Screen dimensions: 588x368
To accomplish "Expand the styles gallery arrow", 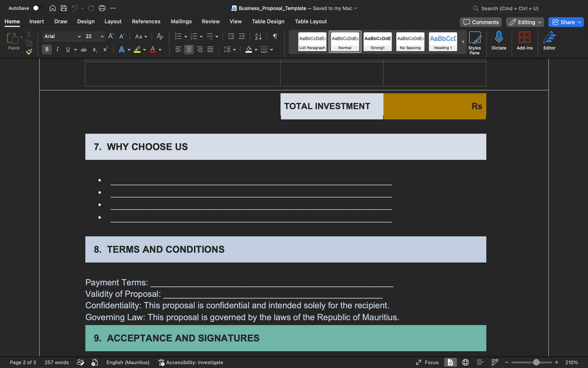I will coord(463,41).
